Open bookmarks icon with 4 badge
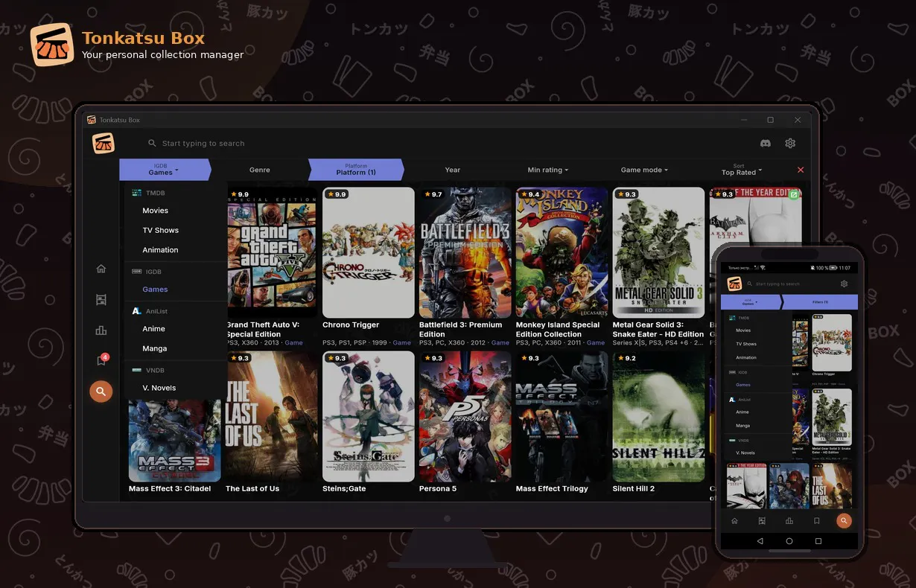916x588 pixels. click(101, 360)
